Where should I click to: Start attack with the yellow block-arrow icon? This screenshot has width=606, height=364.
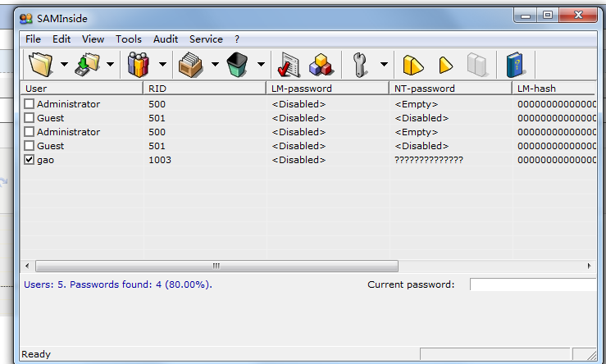pos(412,65)
